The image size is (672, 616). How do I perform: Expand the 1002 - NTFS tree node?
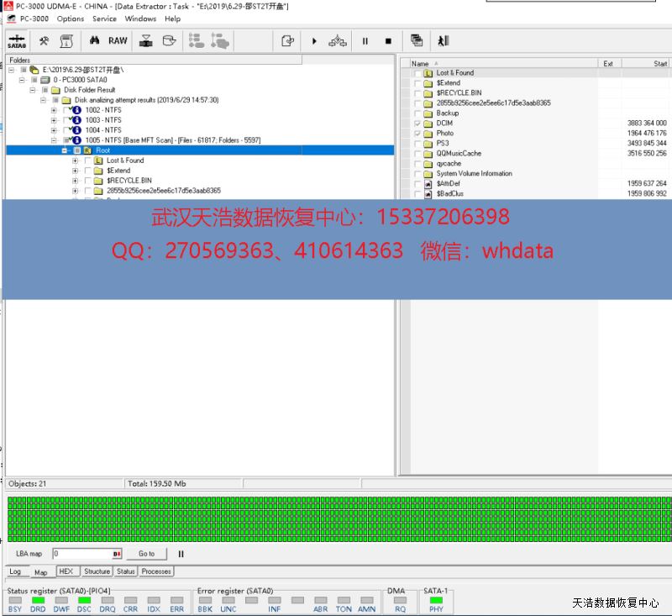click(55, 110)
